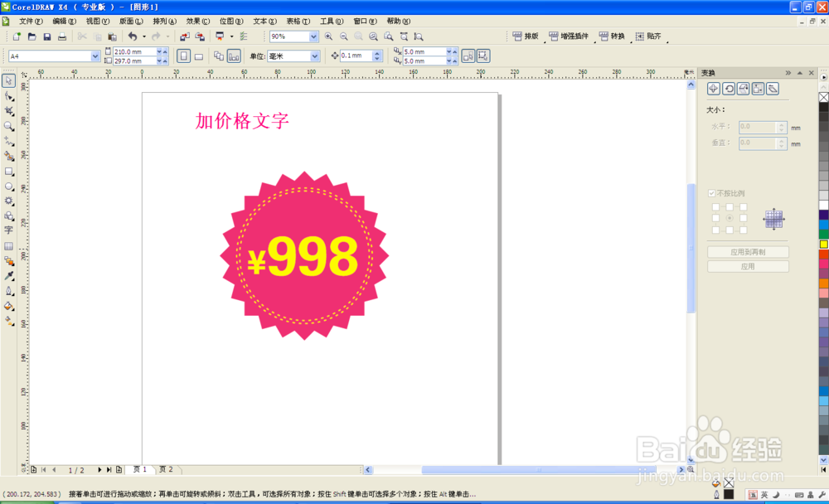Switch page orientation to landscape
Viewport: 829px width, 504px height.
197,55
